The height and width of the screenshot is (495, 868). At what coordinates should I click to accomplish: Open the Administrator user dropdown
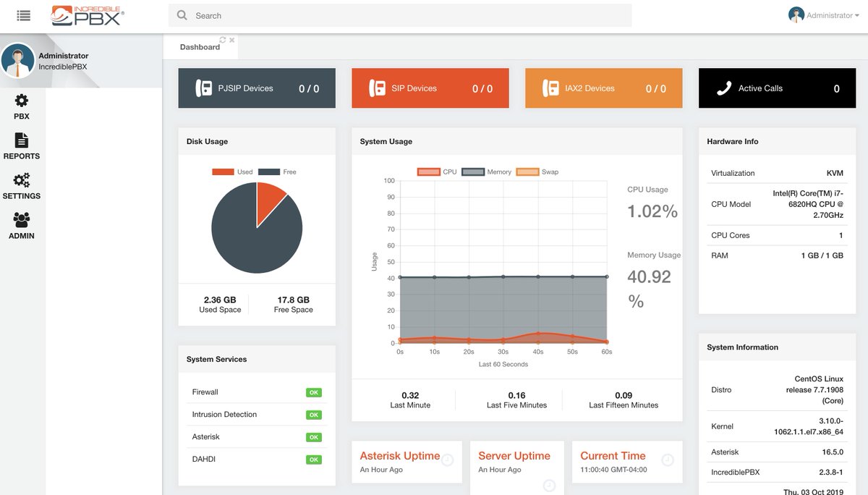(823, 15)
